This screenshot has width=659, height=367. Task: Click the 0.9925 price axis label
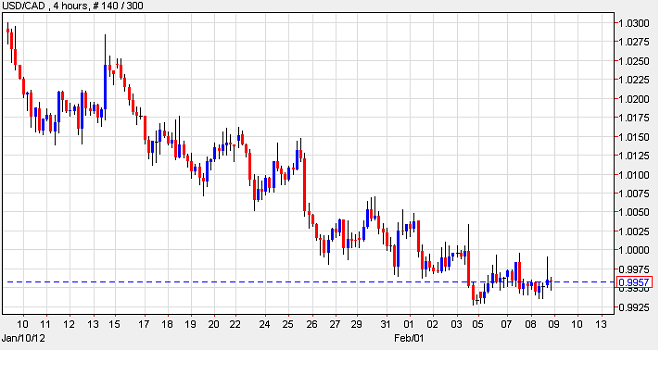click(x=634, y=308)
